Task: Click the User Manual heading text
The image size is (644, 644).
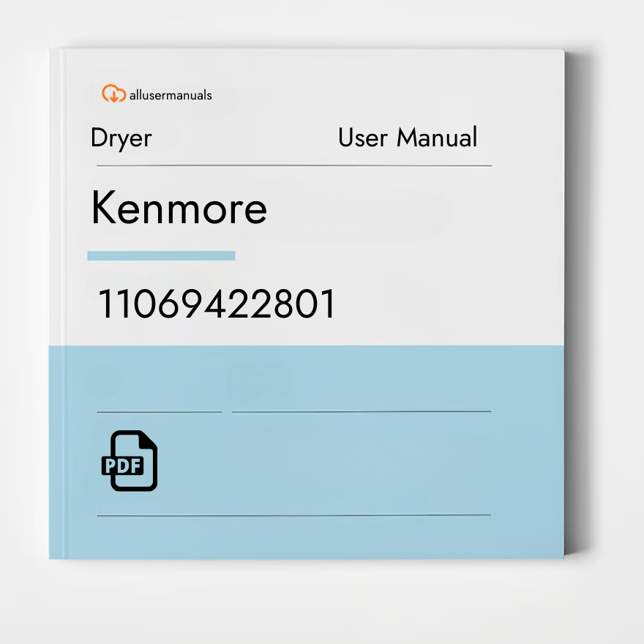Action: click(x=408, y=137)
